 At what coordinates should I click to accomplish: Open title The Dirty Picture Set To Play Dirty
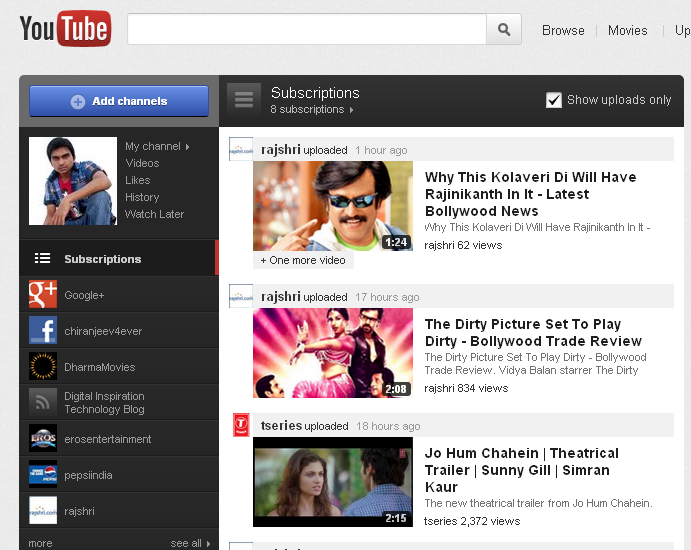(x=533, y=333)
